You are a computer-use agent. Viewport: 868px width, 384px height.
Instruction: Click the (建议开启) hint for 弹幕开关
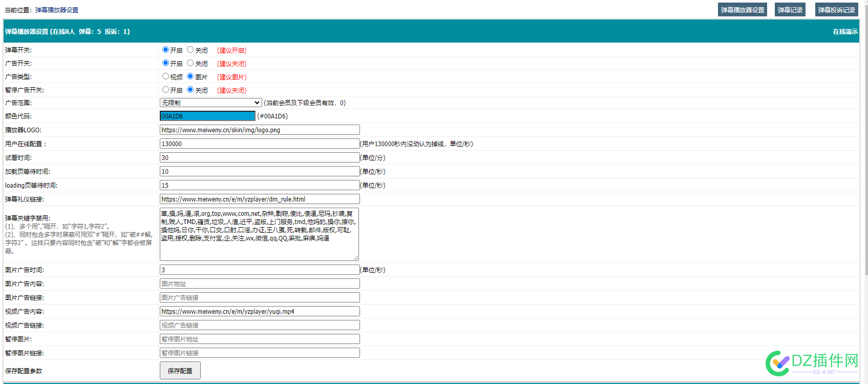coord(232,50)
